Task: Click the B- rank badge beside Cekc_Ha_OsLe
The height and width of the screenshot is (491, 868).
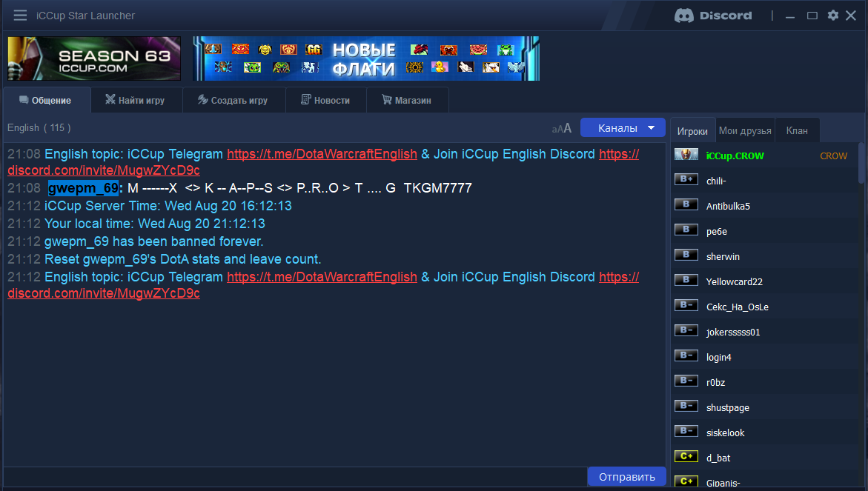Action: tap(686, 305)
